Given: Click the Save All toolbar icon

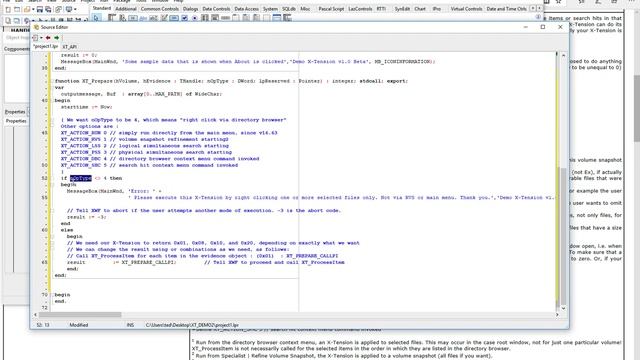Looking at the screenshot, I should (x=48, y=9).
